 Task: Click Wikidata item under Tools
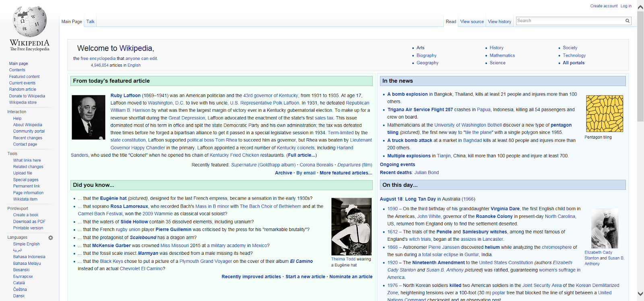(x=25, y=199)
